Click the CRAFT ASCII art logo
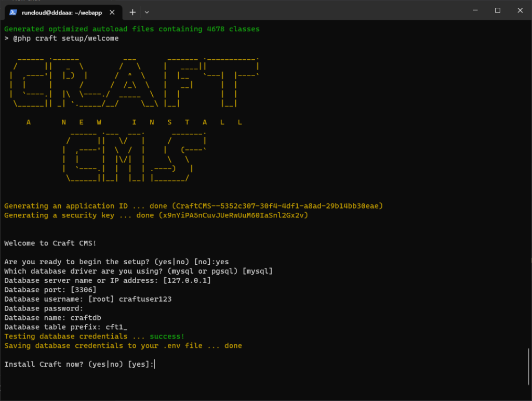Image resolution: width=532 pixels, height=401 pixels. click(135, 83)
